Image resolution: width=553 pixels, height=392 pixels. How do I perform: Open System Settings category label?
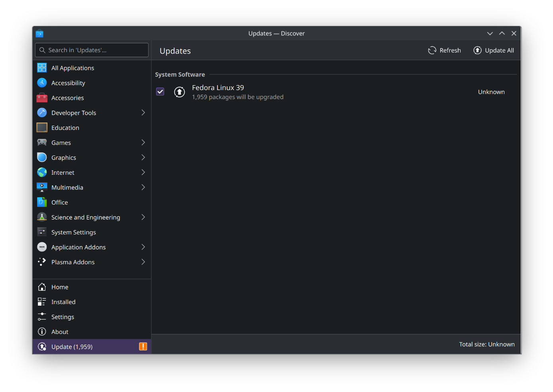tap(74, 232)
